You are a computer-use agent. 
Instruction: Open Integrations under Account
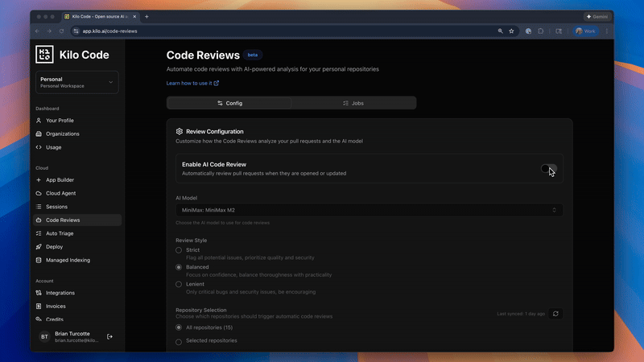(x=60, y=293)
